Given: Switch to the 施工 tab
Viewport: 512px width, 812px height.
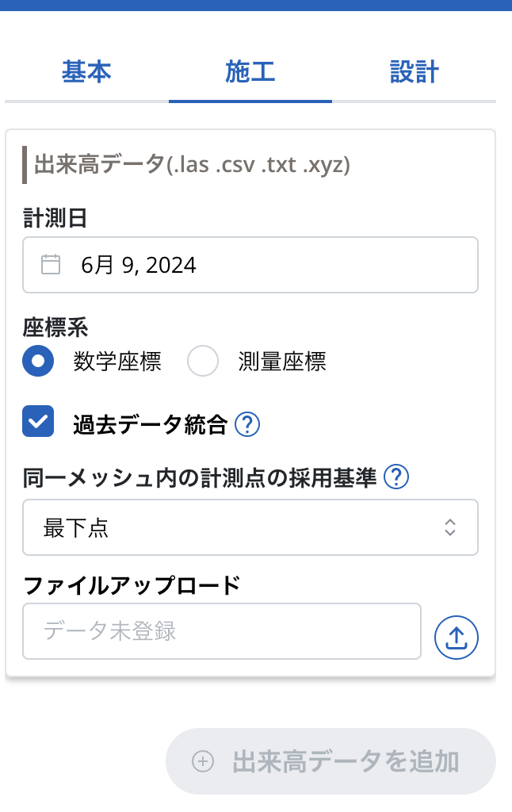Looking at the screenshot, I should click(x=250, y=72).
